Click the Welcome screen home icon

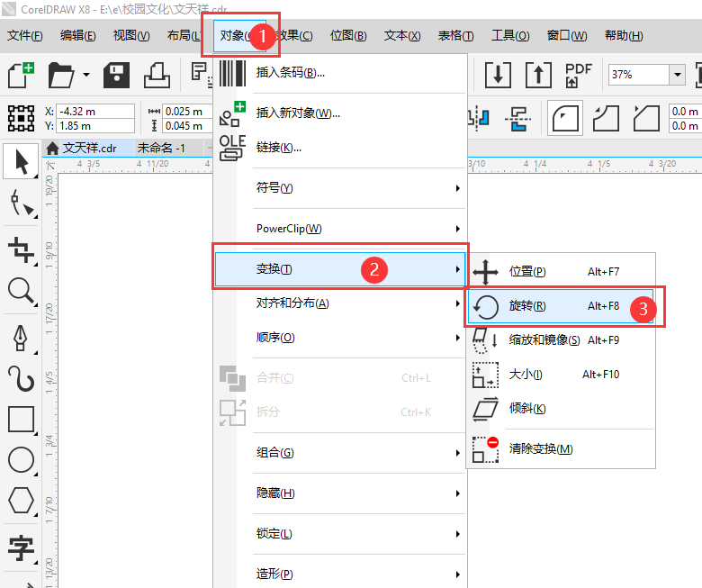coord(52,149)
